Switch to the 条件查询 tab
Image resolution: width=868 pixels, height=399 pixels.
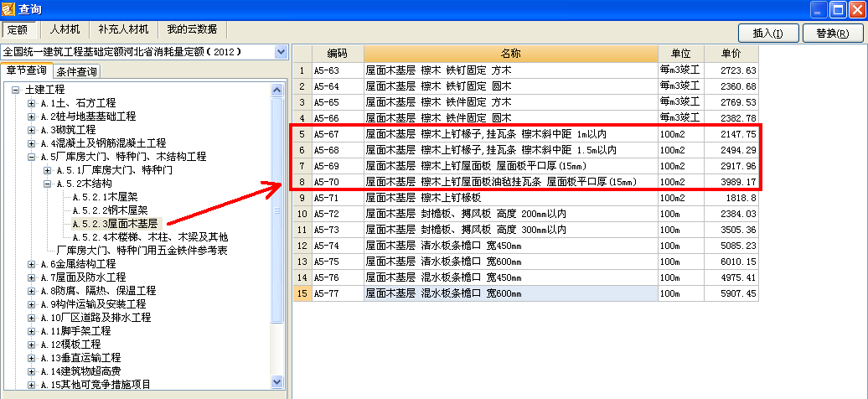click(x=77, y=71)
